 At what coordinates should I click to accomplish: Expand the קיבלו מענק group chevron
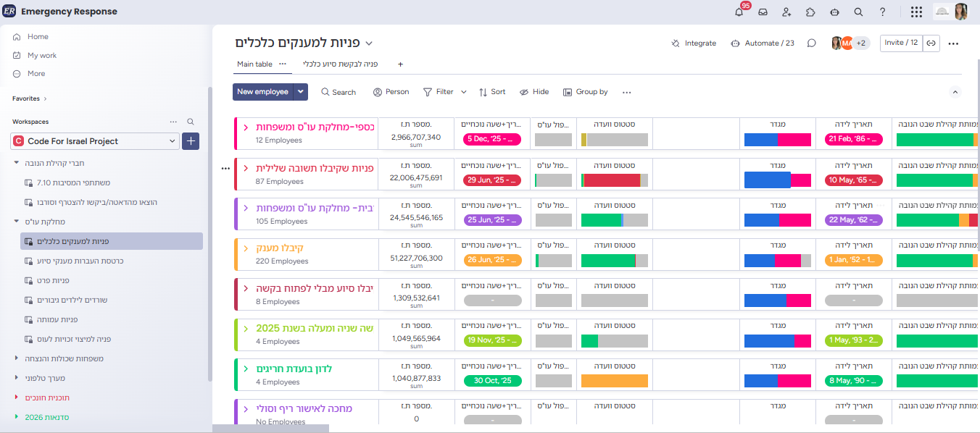pos(246,248)
